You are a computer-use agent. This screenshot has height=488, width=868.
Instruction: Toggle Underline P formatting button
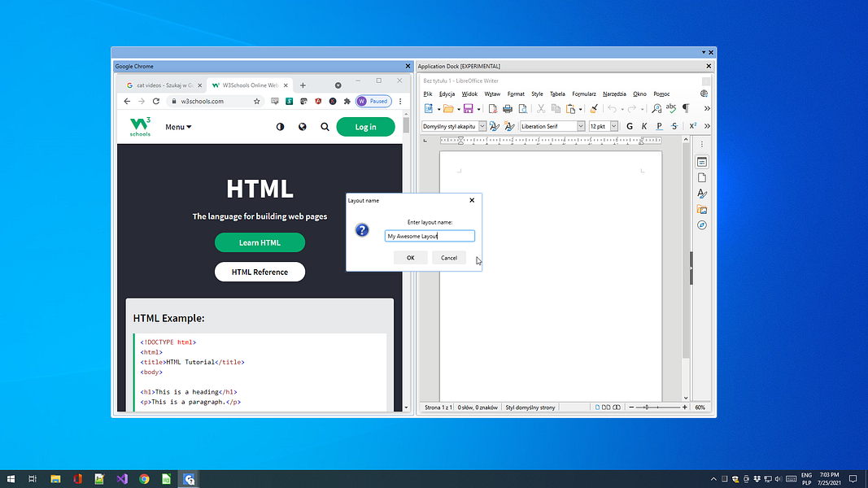pyautogui.click(x=659, y=126)
